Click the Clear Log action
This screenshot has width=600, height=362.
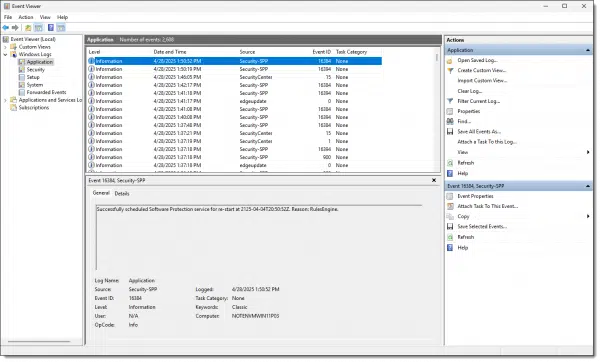[x=470, y=91]
